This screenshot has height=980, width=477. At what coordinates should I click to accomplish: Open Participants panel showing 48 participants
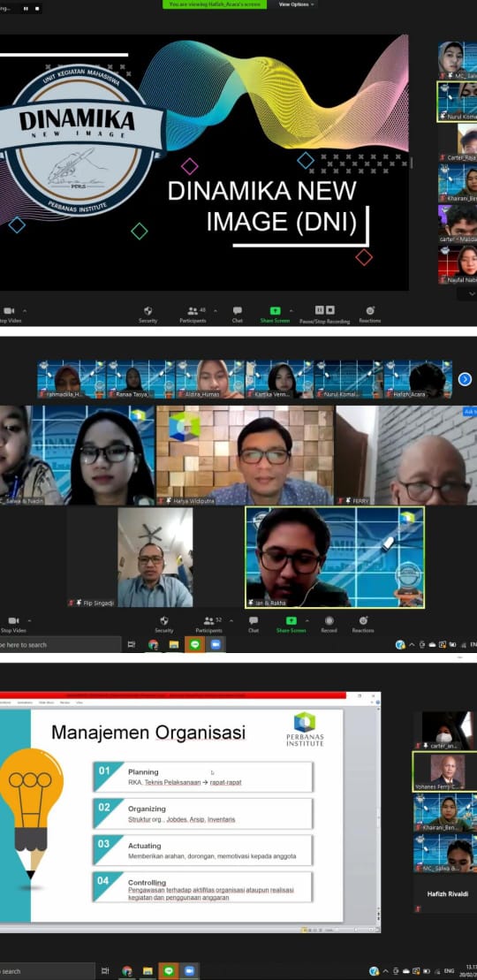tap(193, 314)
